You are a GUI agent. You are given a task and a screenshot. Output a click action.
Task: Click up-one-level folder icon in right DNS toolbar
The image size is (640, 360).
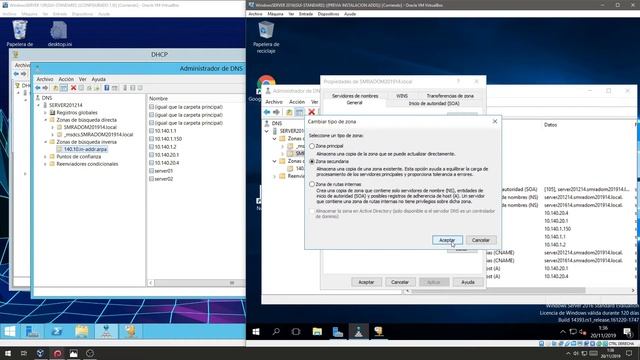click(x=289, y=112)
